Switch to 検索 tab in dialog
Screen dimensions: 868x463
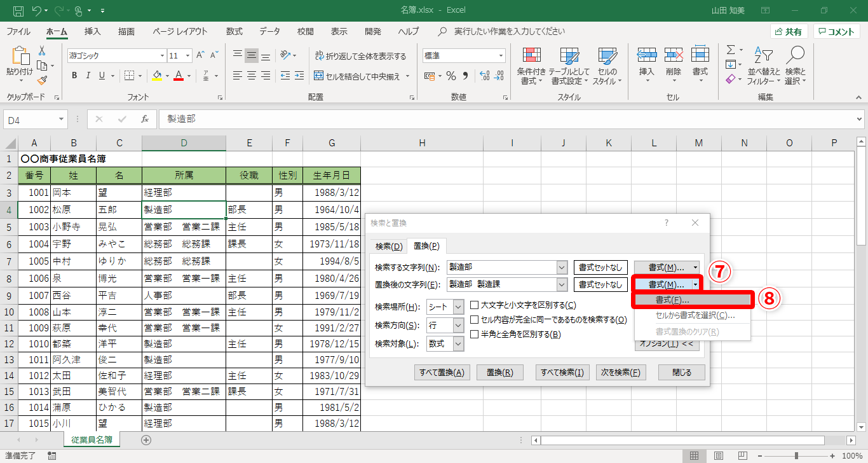[x=389, y=246]
